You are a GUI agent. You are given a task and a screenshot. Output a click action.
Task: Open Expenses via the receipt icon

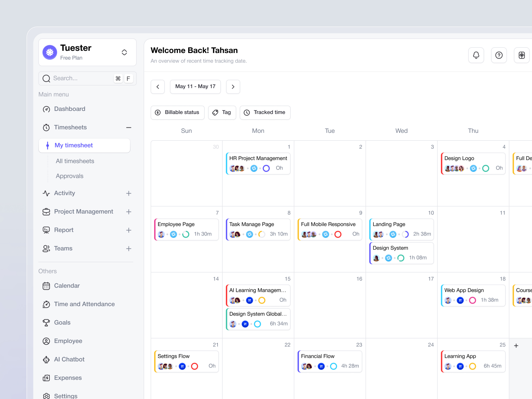(x=46, y=378)
